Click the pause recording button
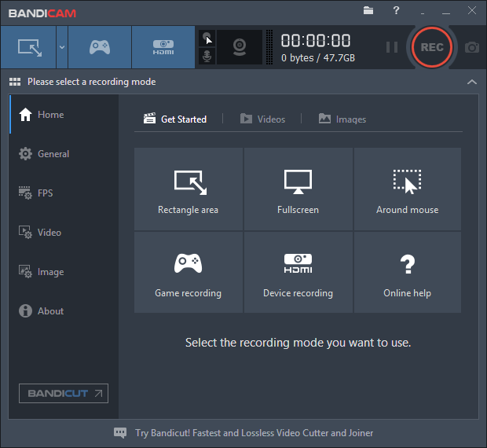This screenshot has height=448, width=487. point(392,47)
